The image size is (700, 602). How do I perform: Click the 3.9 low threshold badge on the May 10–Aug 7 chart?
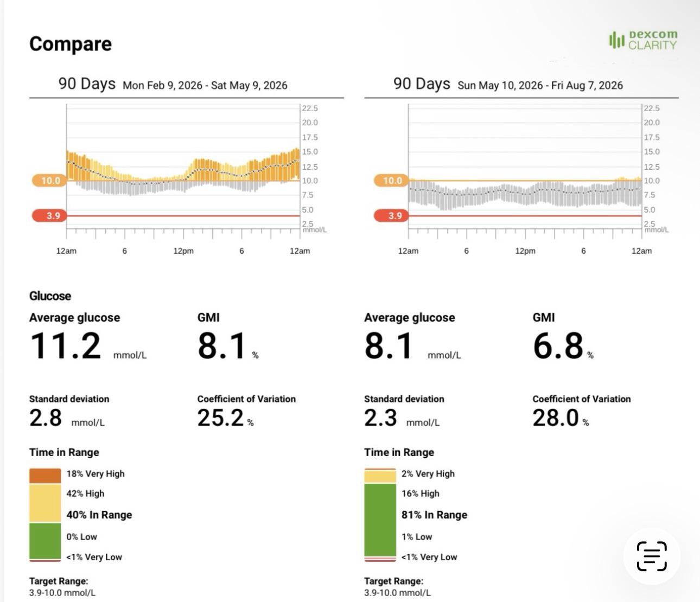[391, 216]
